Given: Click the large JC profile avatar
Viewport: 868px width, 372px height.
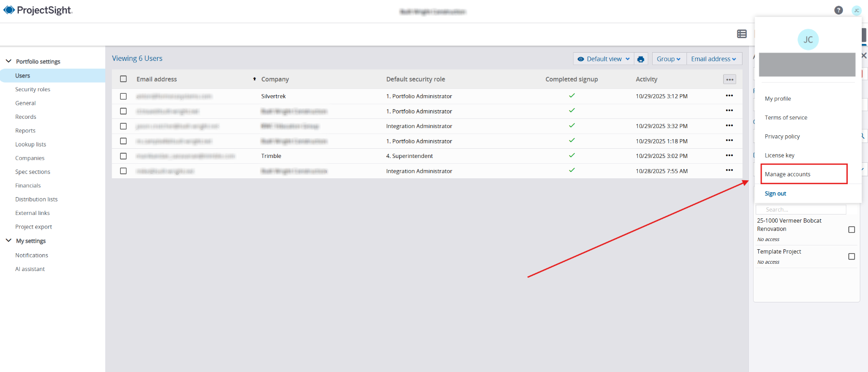Looking at the screenshot, I should click(x=808, y=40).
